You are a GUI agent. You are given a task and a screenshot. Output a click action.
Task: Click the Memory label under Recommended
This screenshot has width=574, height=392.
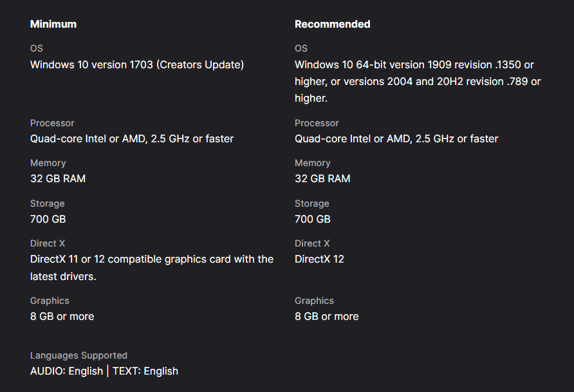312,163
